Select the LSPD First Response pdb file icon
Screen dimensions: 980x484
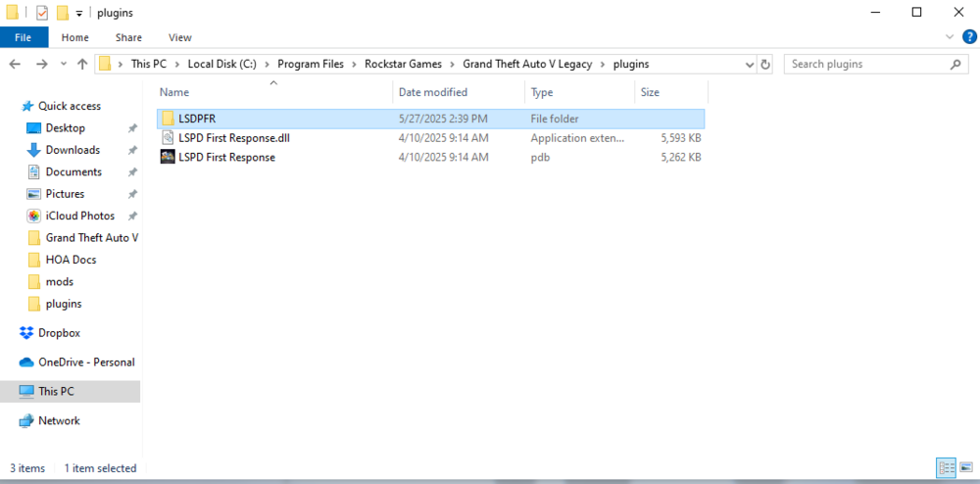[167, 158]
